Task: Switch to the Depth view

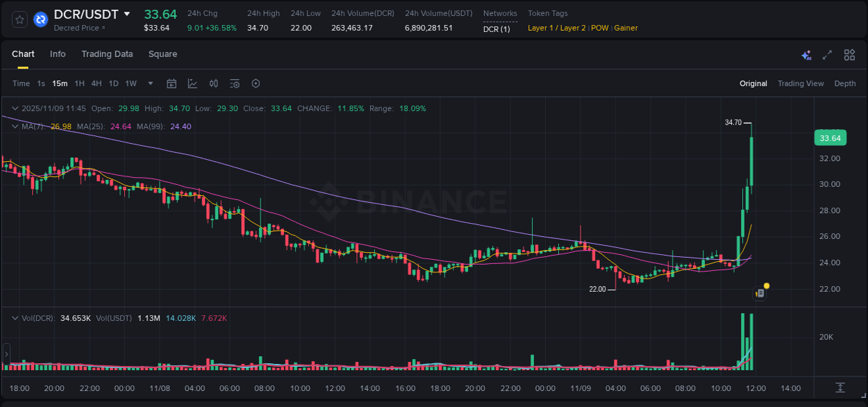Action: 844,83
